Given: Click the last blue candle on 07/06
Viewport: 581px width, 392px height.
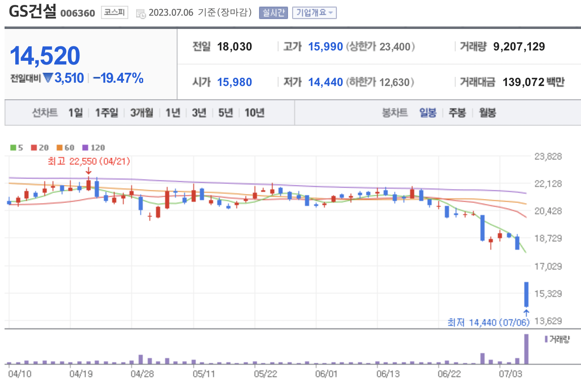Looking at the screenshot, I should (x=526, y=294).
